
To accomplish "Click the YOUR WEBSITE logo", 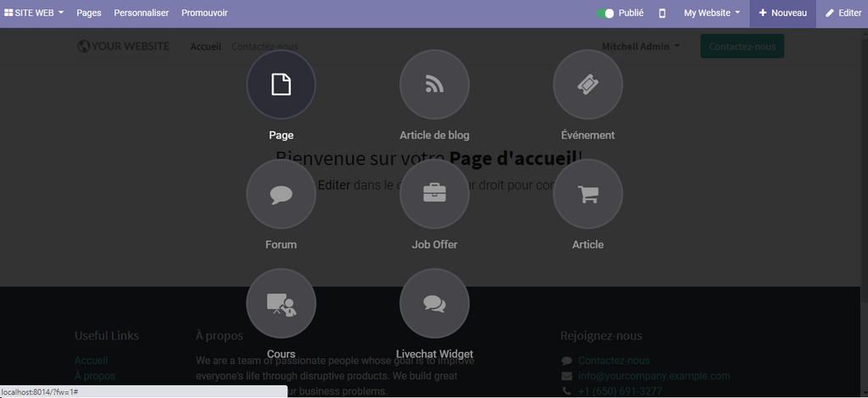I will click(x=124, y=47).
